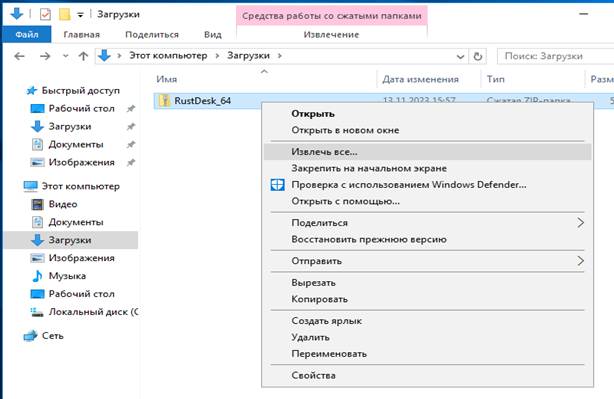Click the pin icon next to pinned Рабочий стол
This screenshot has width=614, height=399.
pos(130,109)
